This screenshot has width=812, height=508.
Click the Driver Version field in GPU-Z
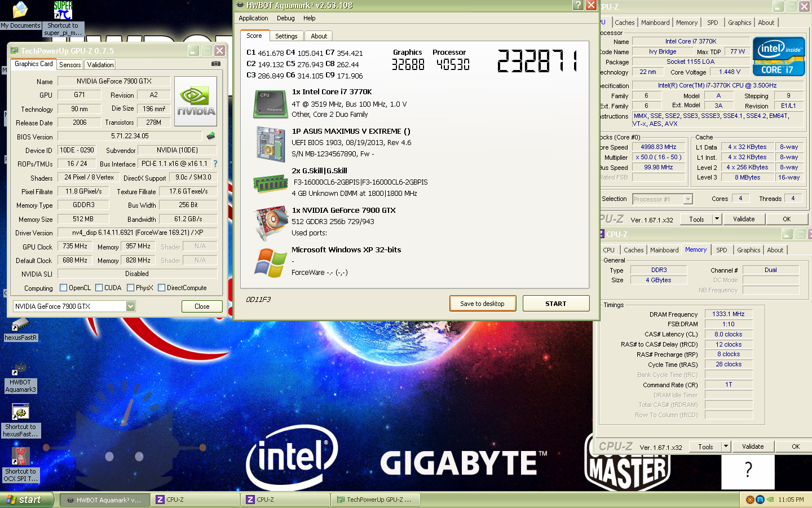[x=138, y=233]
